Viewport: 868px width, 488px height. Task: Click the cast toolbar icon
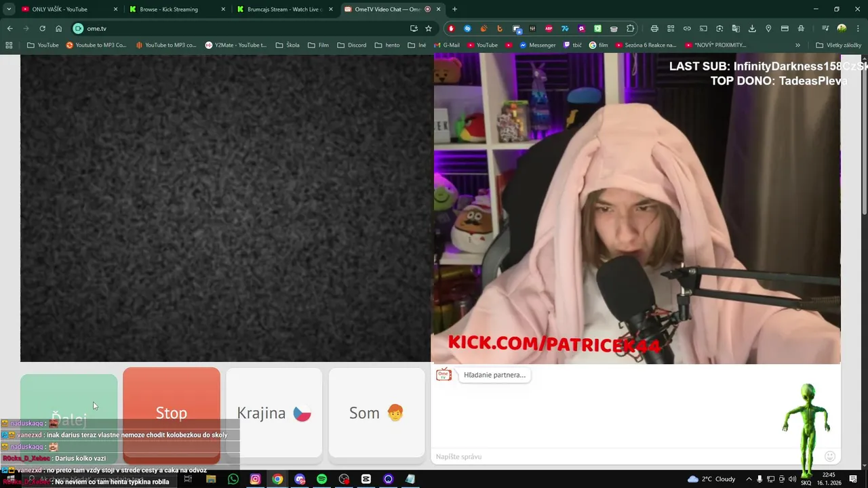click(x=703, y=28)
